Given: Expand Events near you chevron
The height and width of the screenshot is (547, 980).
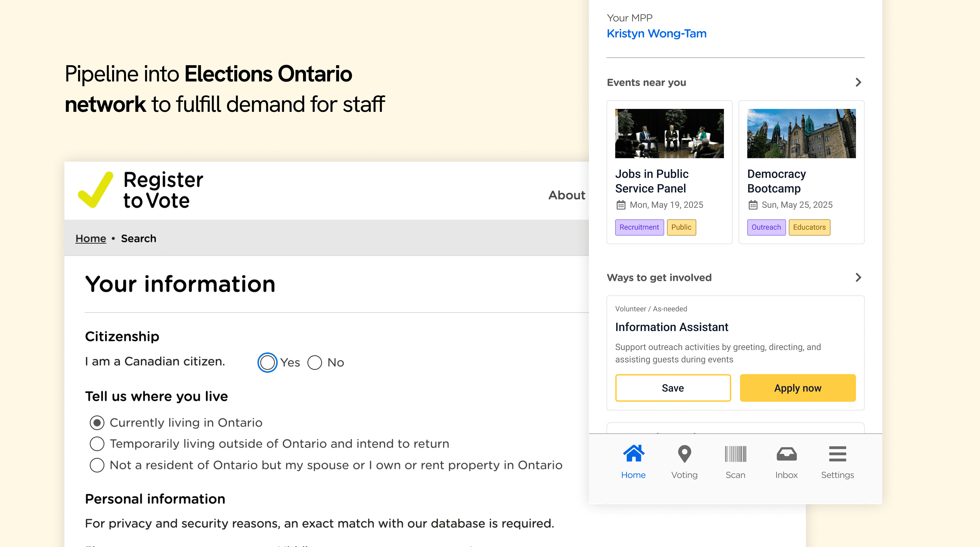Looking at the screenshot, I should pos(858,82).
